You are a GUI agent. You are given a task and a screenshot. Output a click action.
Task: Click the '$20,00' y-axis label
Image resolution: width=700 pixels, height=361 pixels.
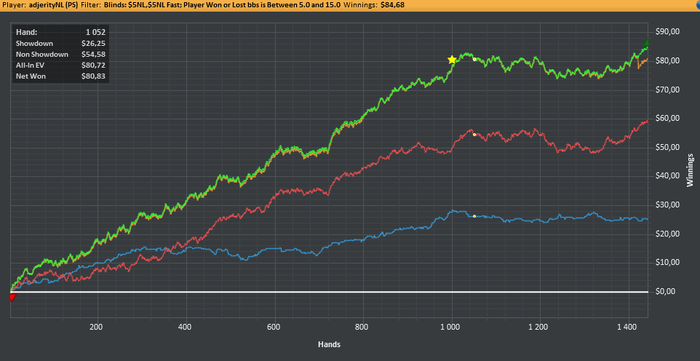pyautogui.click(x=667, y=234)
